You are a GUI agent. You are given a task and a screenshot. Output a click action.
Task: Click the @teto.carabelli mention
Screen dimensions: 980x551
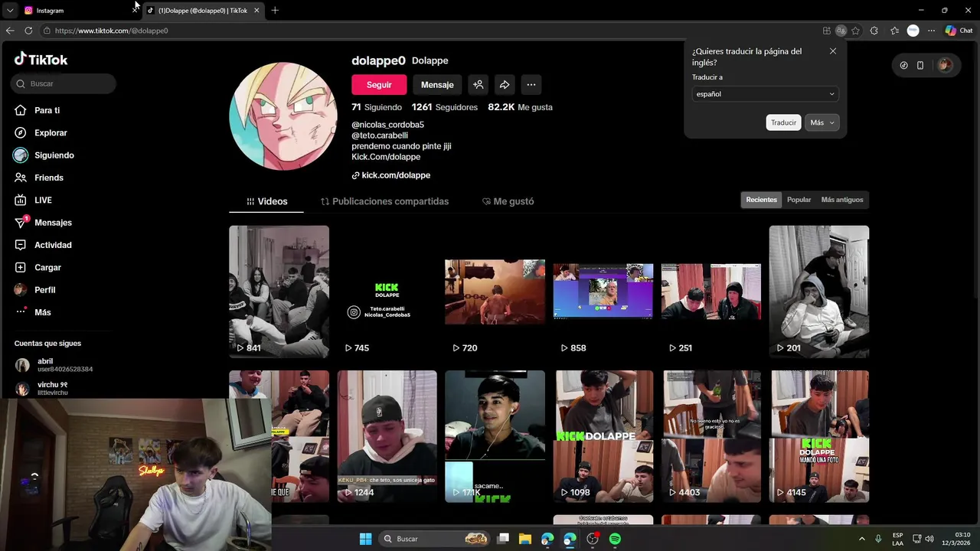click(380, 135)
